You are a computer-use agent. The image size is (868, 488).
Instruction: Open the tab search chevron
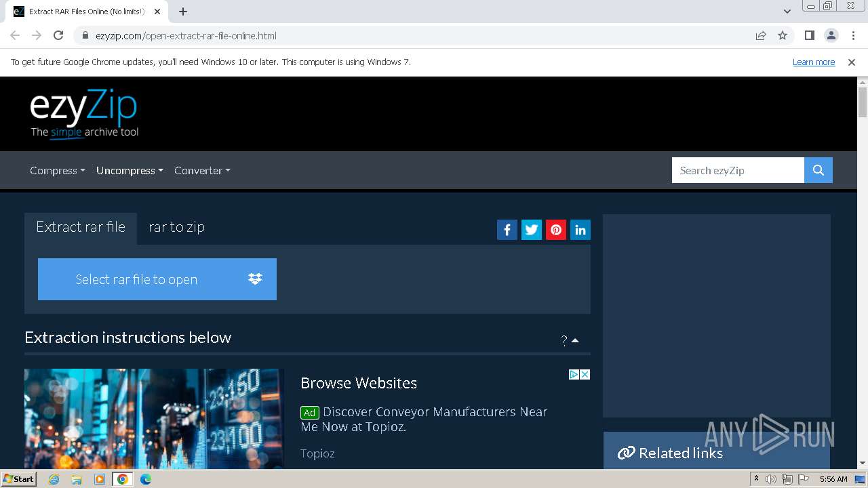point(787,12)
